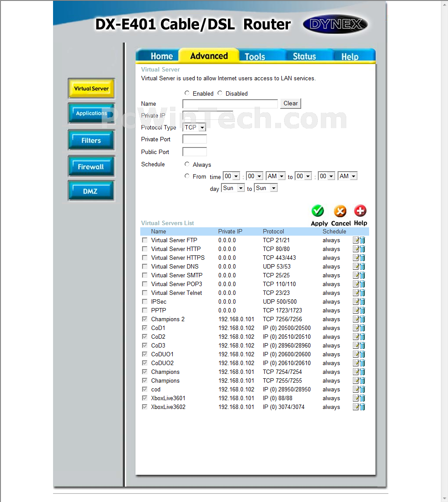The width and height of the screenshot is (448, 502).
Task: Click the orange Cancel X icon
Action: (x=340, y=211)
